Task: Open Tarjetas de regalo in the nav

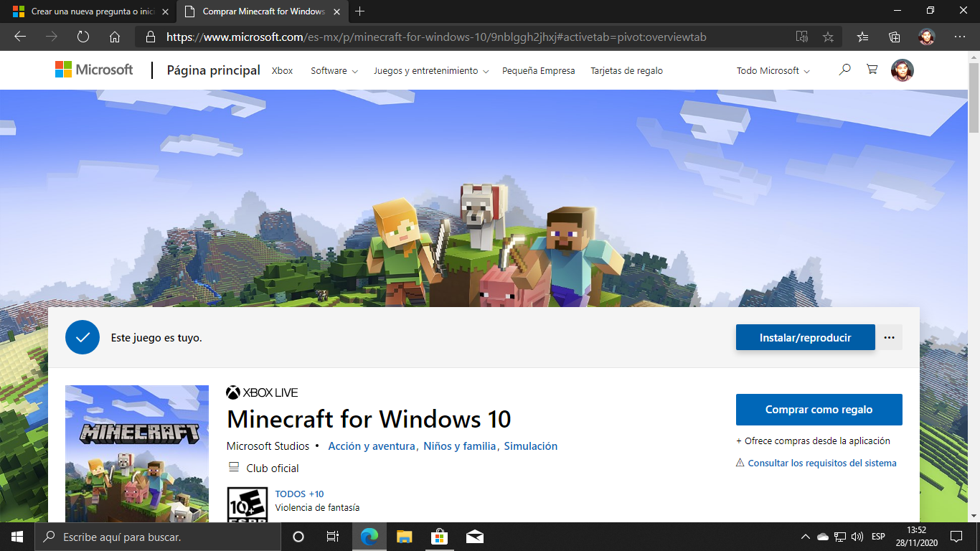Action: (x=626, y=71)
